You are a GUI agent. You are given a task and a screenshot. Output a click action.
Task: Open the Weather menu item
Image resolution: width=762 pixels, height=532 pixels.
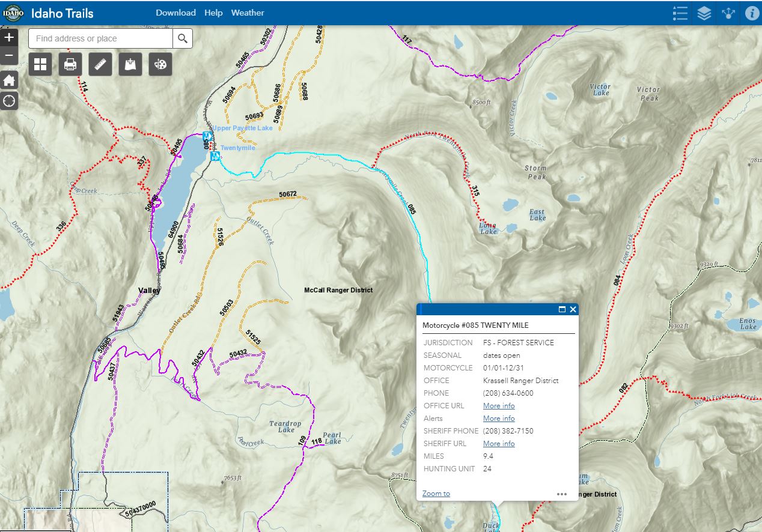click(x=248, y=13)
